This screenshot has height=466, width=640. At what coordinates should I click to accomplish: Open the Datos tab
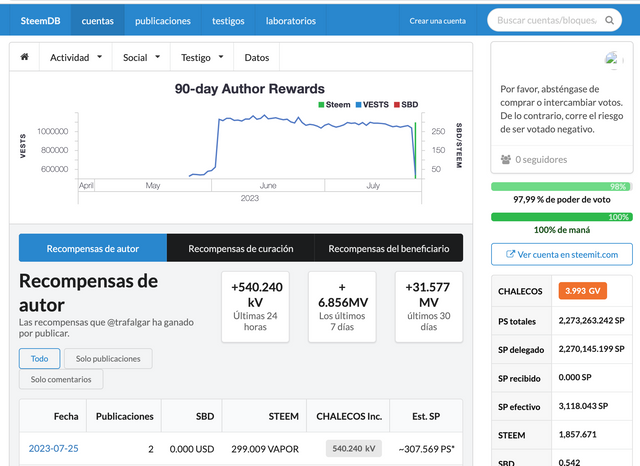[257, 58]
